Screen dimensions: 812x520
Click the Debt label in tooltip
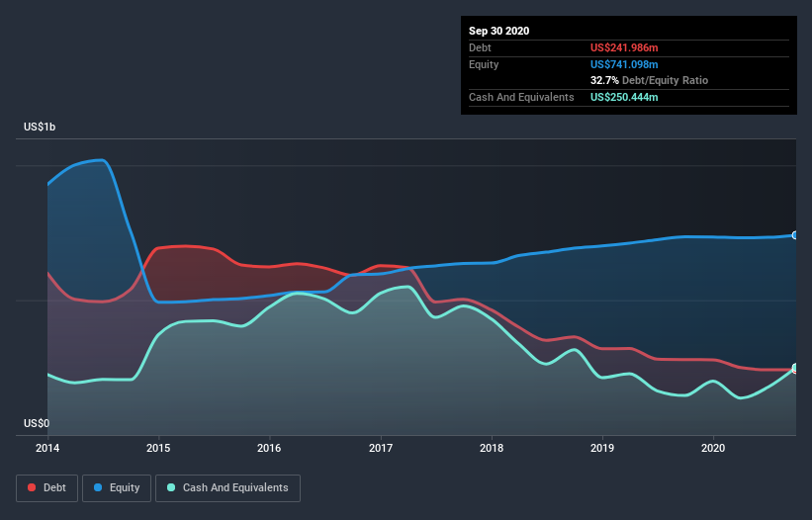click(480, 47)
